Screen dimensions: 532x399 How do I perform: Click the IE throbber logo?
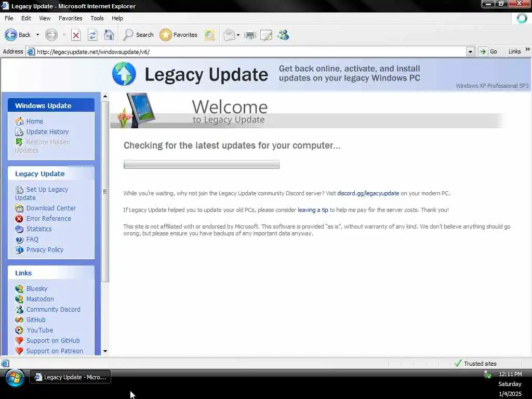coord(522,18)
